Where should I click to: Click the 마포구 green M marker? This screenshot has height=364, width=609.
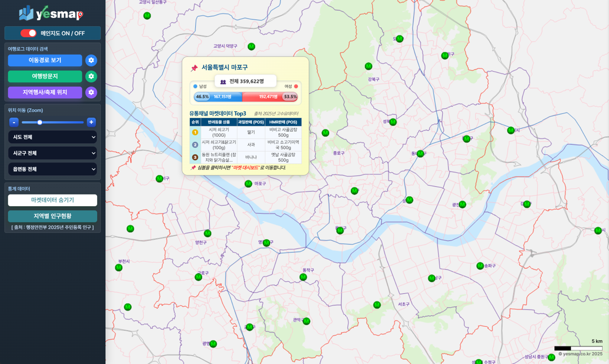[248, 184]
